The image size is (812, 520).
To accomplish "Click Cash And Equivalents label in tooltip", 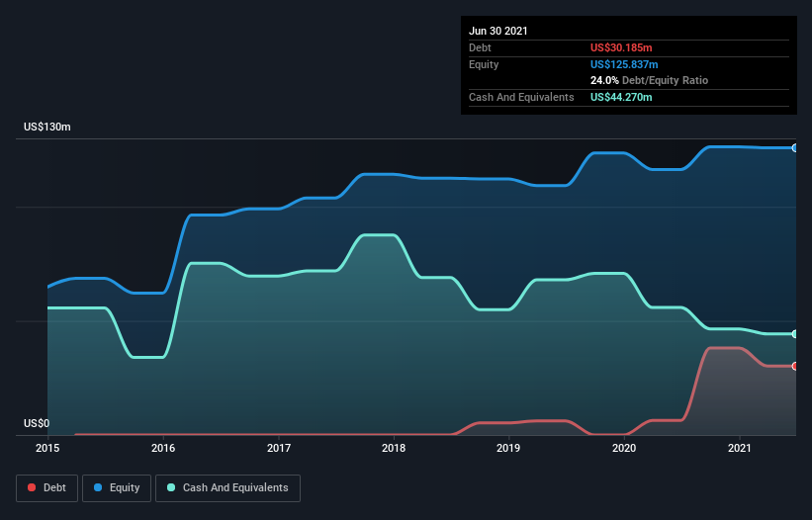I will 521,97.
